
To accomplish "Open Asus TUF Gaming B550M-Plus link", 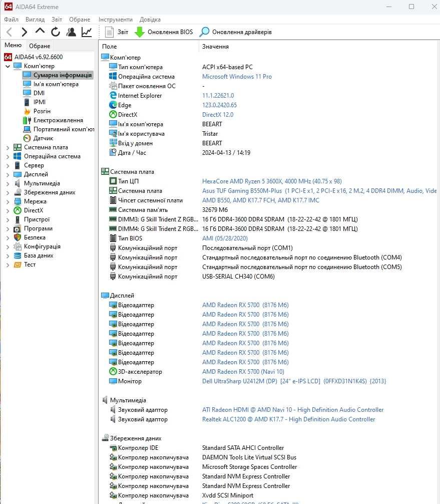I will [319, 190].
